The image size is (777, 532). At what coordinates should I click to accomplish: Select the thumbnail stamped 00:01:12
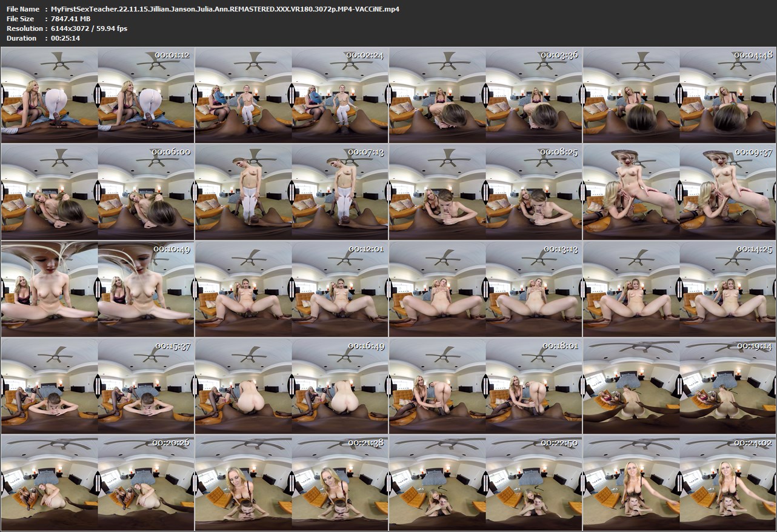pyautogui.click(x=98, y=95)
